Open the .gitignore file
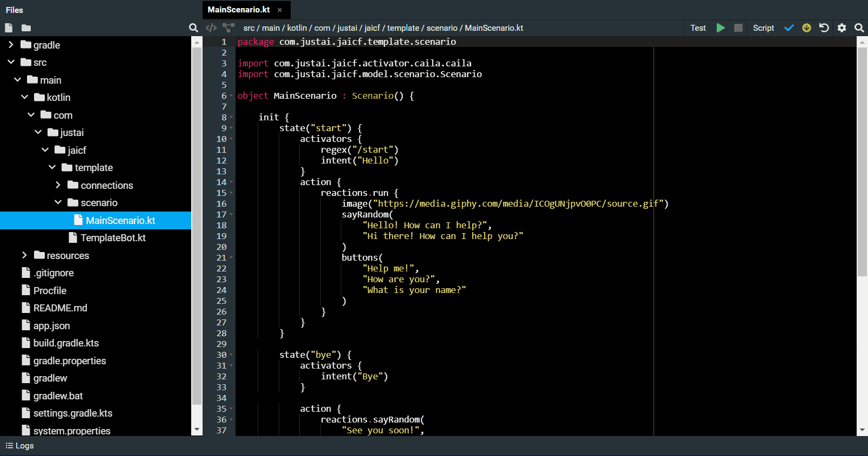Screen dimensions: 868x456 point(53,273)
